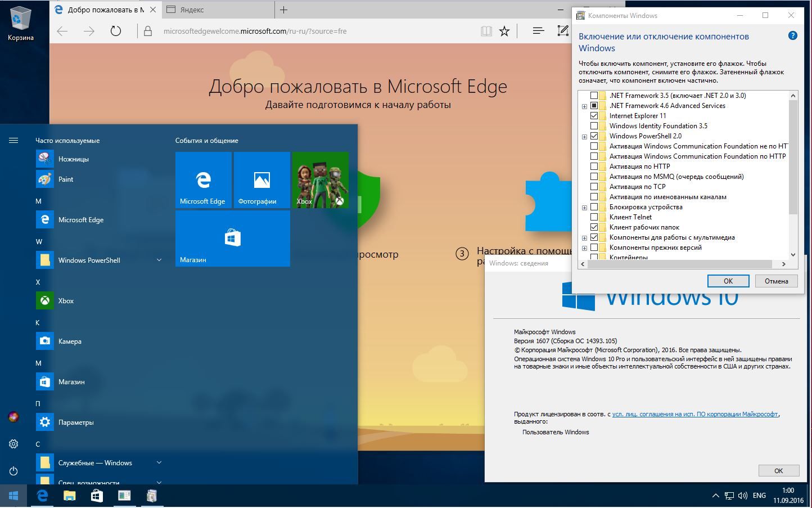
Task: Click ENG language indicator on taskbar
Action: pyautogui.click(x=759, y=496)
